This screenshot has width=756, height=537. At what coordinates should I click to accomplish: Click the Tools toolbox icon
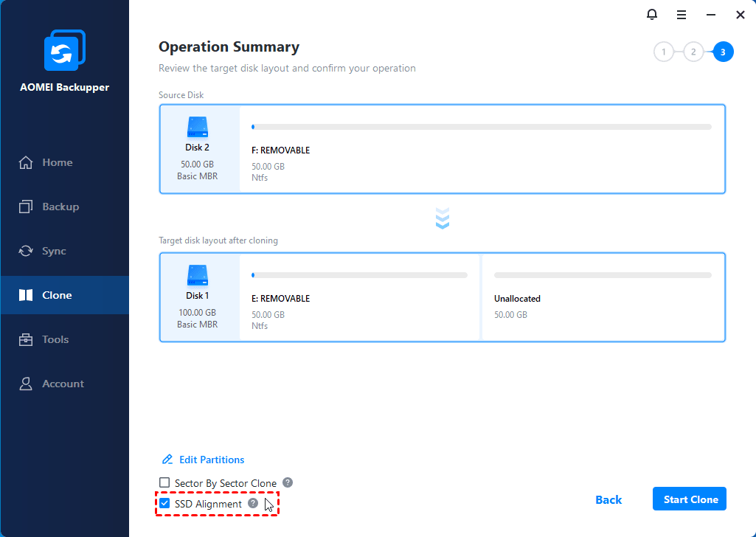pos(26,339)
